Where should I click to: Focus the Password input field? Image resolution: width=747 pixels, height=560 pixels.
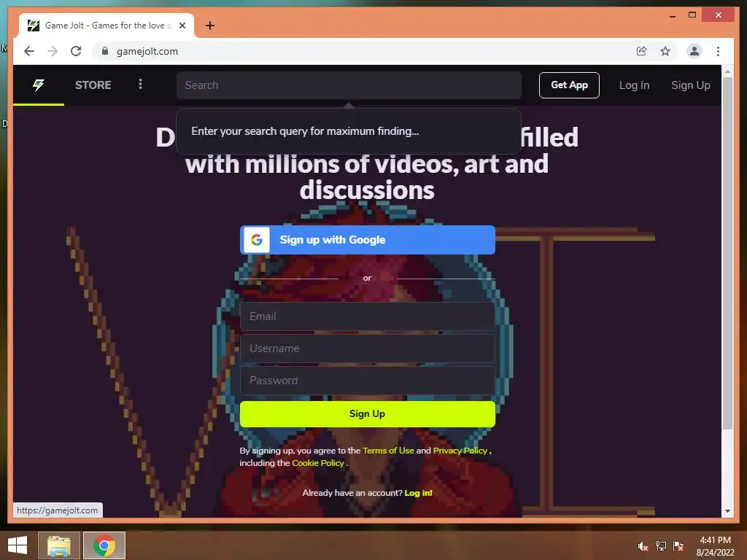[x=368, y=380]
